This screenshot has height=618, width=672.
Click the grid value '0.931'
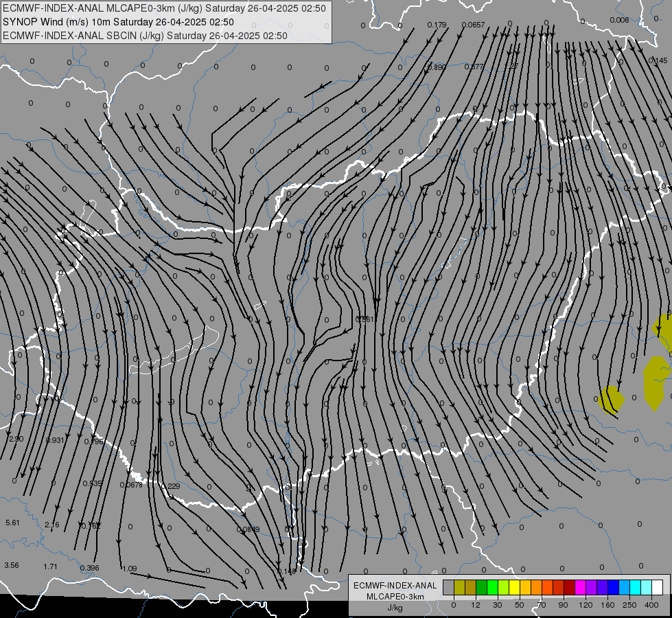tap(55, 440)
